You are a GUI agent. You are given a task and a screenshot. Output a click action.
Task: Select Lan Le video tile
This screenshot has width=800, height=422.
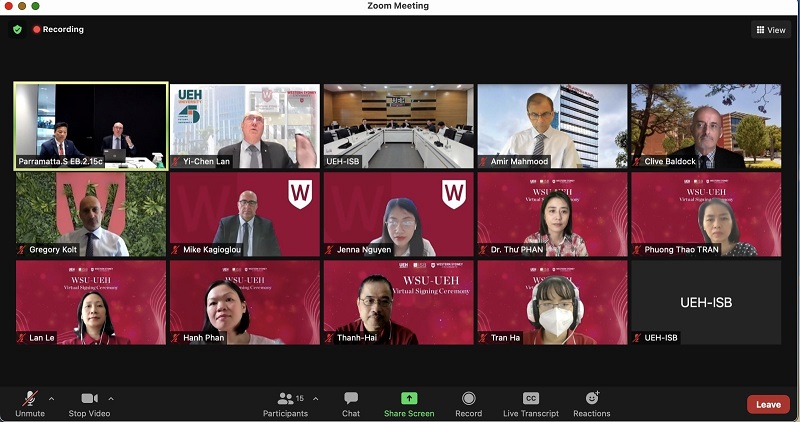[91, 303]
